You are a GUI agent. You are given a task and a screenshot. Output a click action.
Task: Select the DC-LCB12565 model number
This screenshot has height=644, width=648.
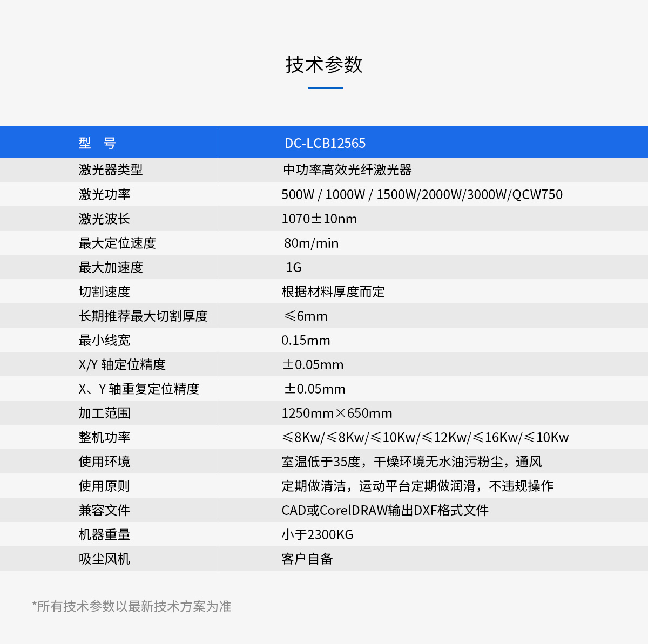click(x=325, y=143)
